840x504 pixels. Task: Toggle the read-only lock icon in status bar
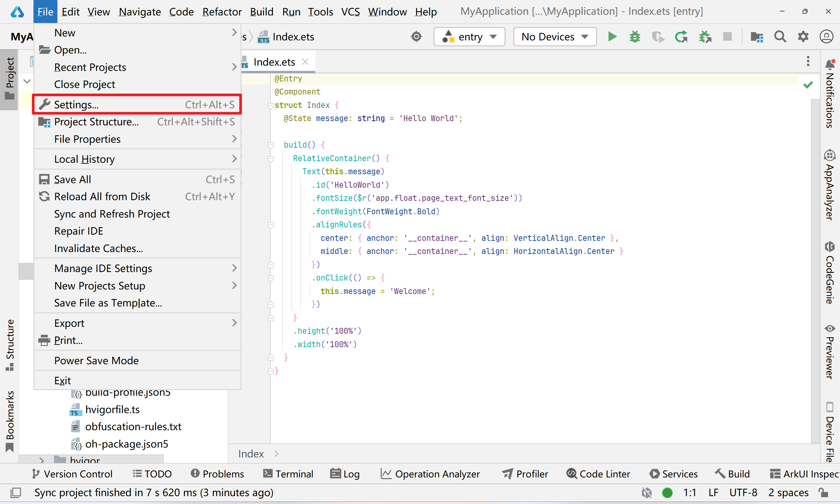pos(823,493)
